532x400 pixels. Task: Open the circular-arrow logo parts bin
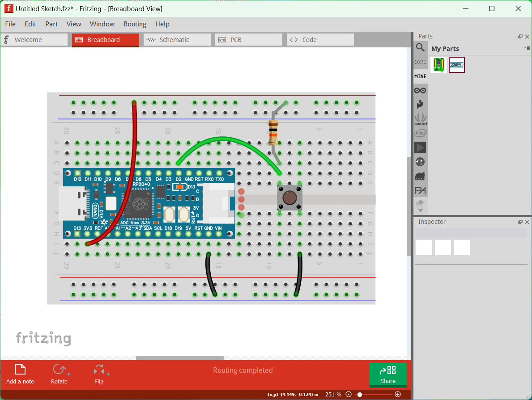point(420,162)
